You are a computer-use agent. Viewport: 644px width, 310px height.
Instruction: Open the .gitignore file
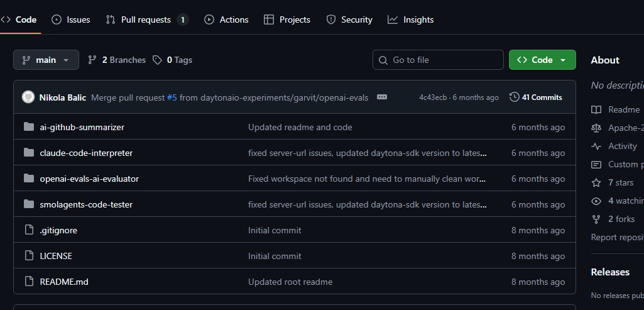coord(58,231)
